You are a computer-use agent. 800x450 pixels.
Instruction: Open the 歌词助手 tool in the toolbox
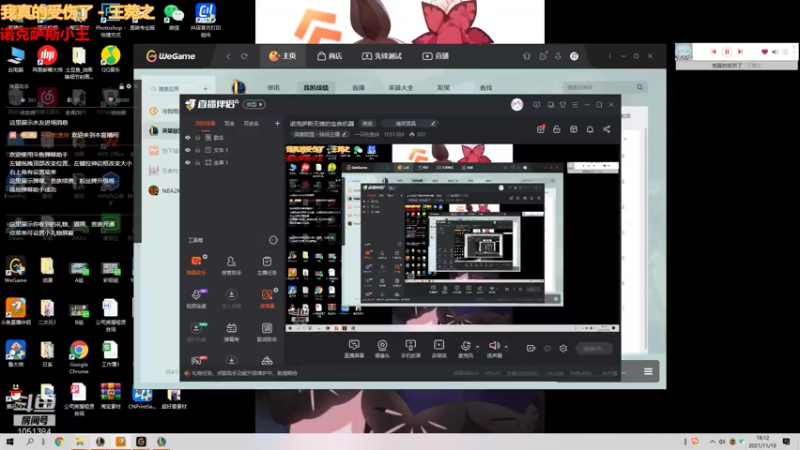266,332
